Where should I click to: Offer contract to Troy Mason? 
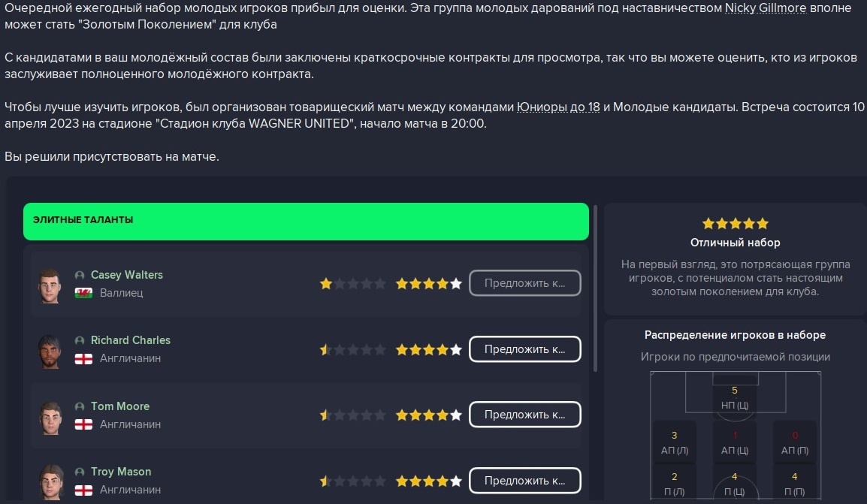[524, 481]
